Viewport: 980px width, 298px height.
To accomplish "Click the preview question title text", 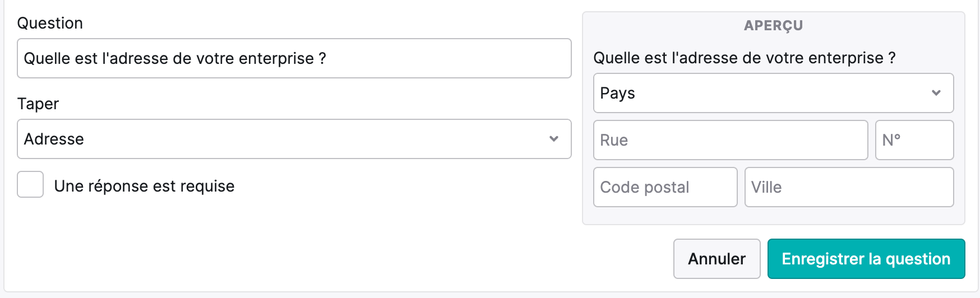I will (745, 58).
